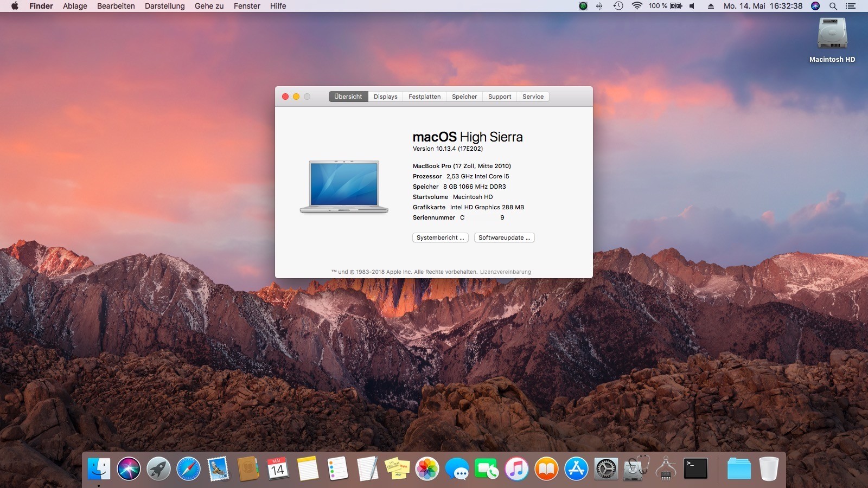Open the Finder application menu

(41, 6)
